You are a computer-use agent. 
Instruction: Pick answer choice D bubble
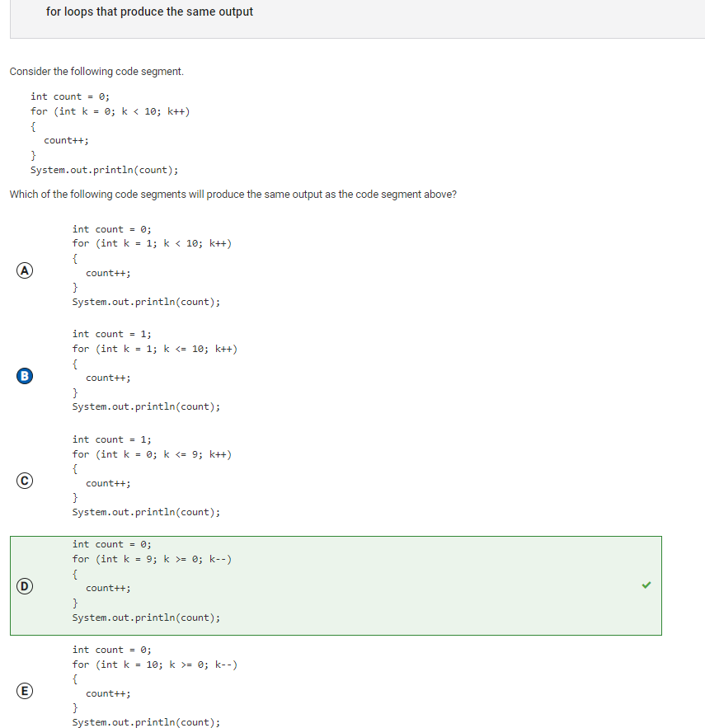pyautogui.click(x=25, y=586)
